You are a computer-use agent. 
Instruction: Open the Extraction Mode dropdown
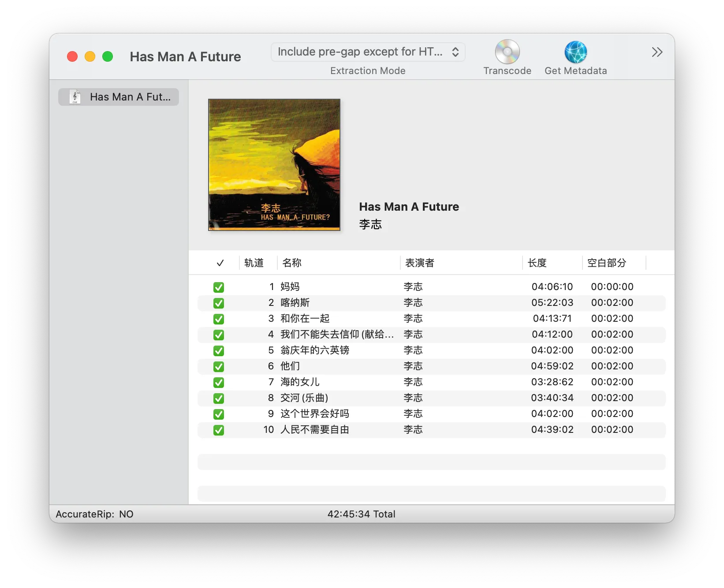point(368,52)
